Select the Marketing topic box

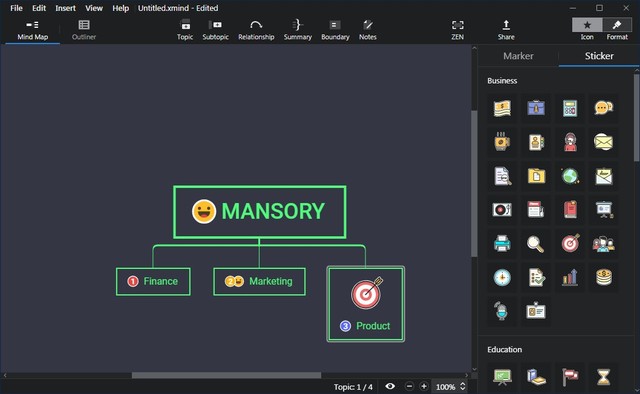pos(259,281)
